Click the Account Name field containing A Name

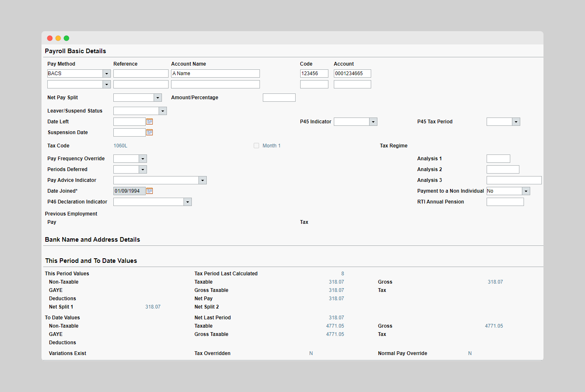pos(215,73)
